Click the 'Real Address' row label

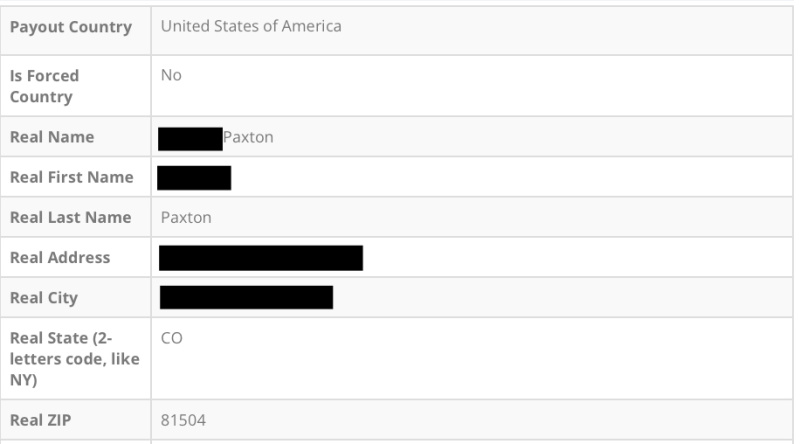60,257
